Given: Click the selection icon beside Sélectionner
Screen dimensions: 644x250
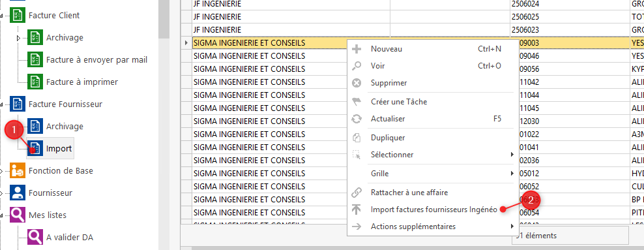Looking at the screenshot, I should 357,155.
